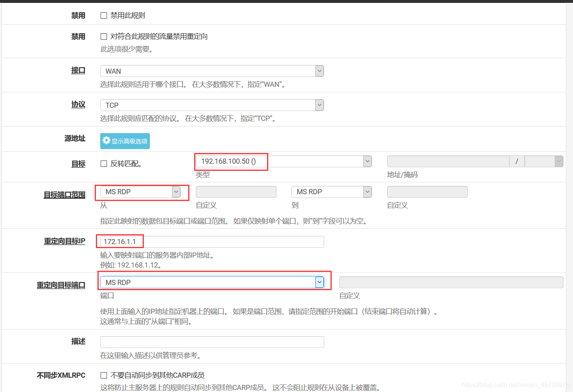Image resolution: width=573 pixels, height=392 pixels.
Task: Click the 描述 description input field
Action: (212, 342)
